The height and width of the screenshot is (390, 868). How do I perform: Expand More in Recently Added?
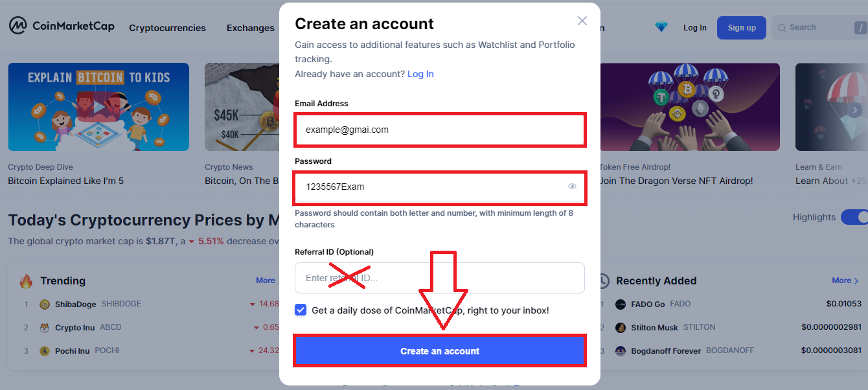pos(845,281)
